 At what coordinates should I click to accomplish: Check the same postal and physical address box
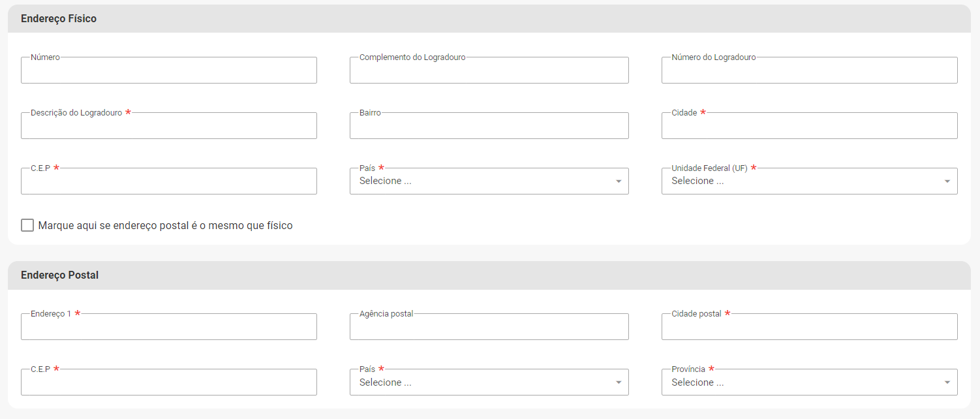27,225
